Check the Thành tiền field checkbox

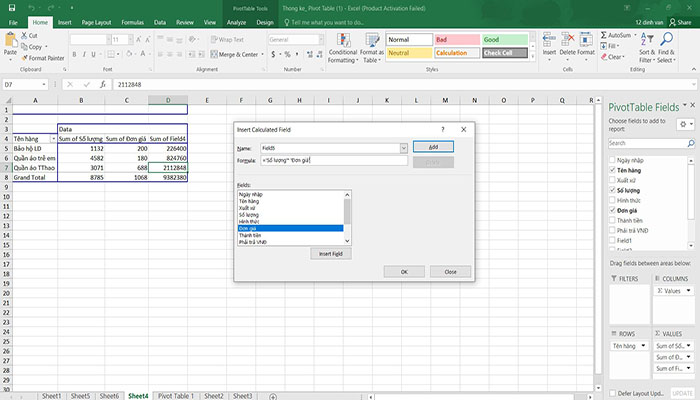point(612,220)
